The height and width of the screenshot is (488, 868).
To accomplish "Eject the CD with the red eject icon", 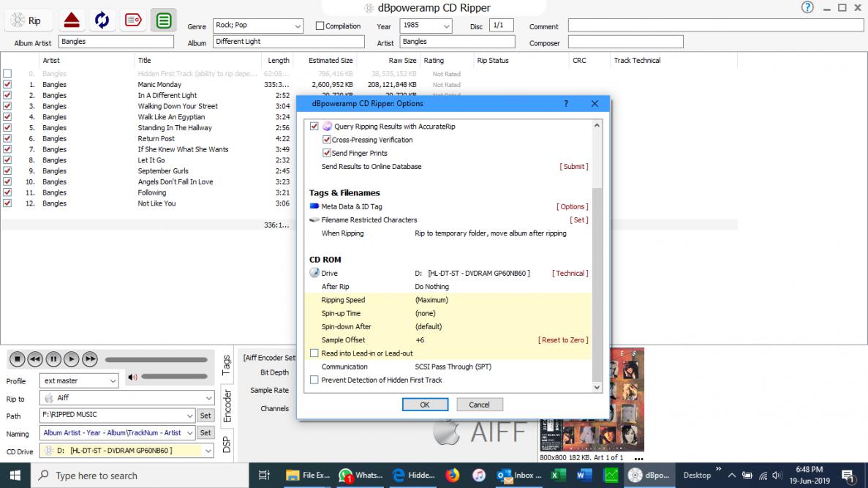I will 71,20.
